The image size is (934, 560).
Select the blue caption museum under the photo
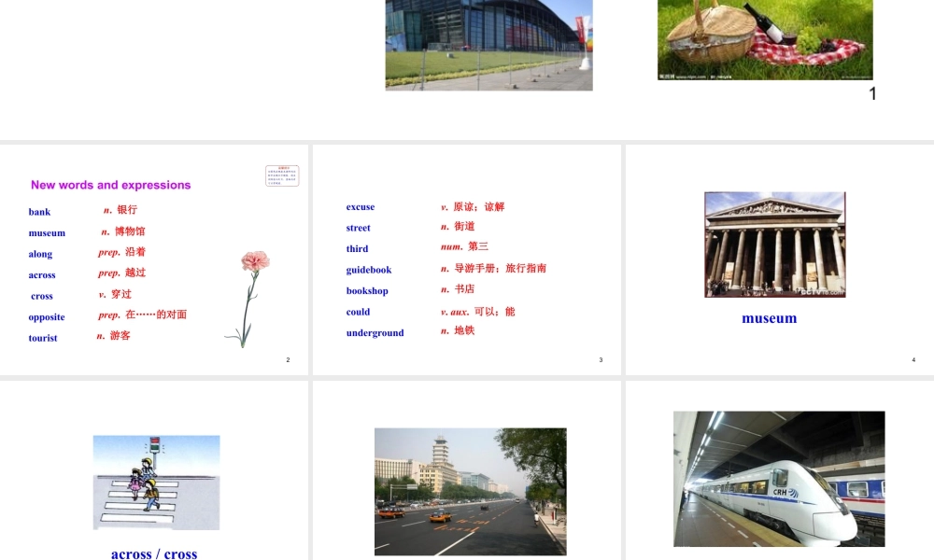click(769, 318)
